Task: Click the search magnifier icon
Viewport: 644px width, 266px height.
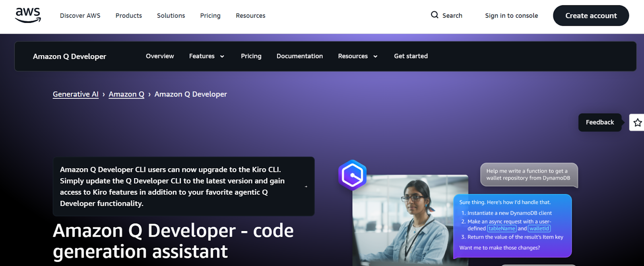Action: (434, 15)
